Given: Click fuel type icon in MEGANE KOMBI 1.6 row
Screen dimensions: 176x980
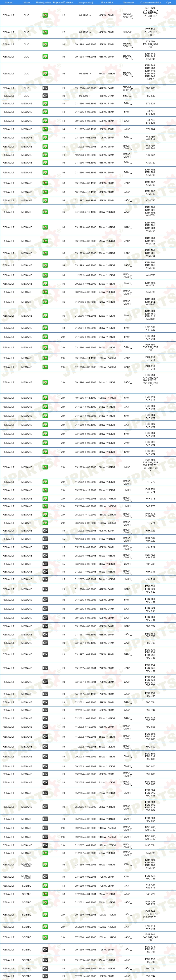Looking at the screenshot, I should (45, 865).
